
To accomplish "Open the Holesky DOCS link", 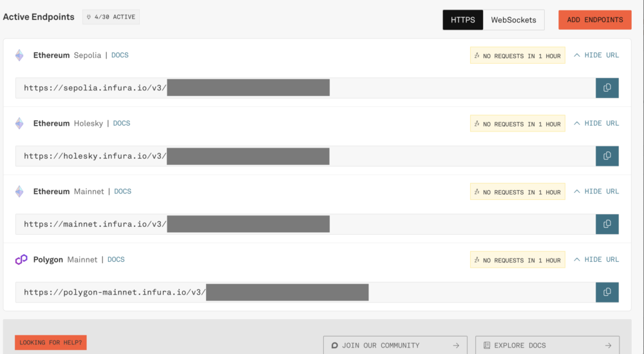I will pos(122,123).
